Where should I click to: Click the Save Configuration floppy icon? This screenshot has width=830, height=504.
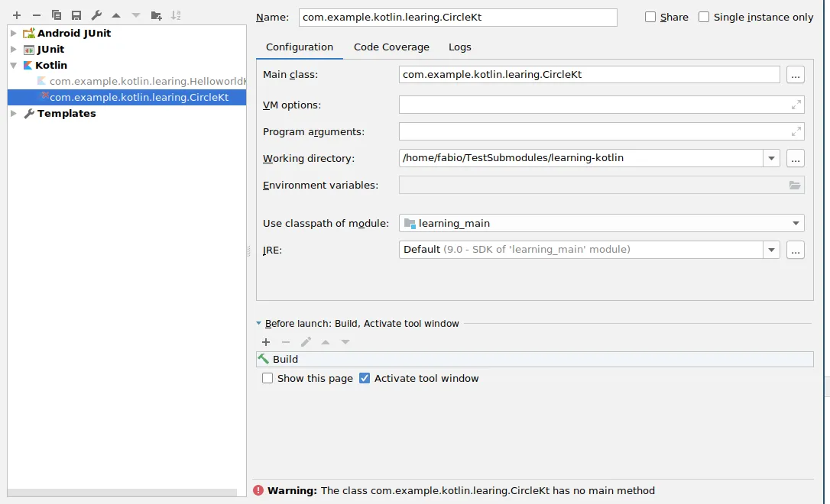(x=76, y=15)
